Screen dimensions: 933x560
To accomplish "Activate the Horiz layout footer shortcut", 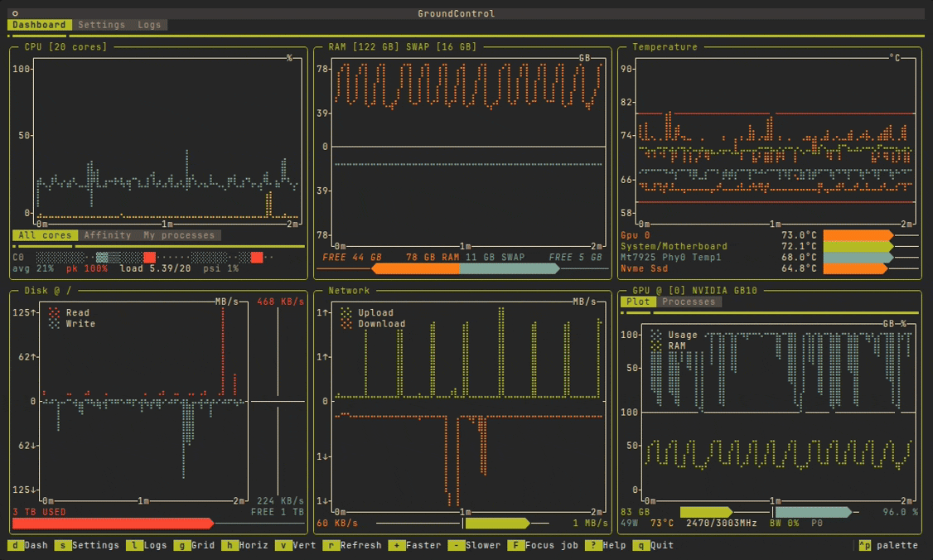I will (244, 545).
